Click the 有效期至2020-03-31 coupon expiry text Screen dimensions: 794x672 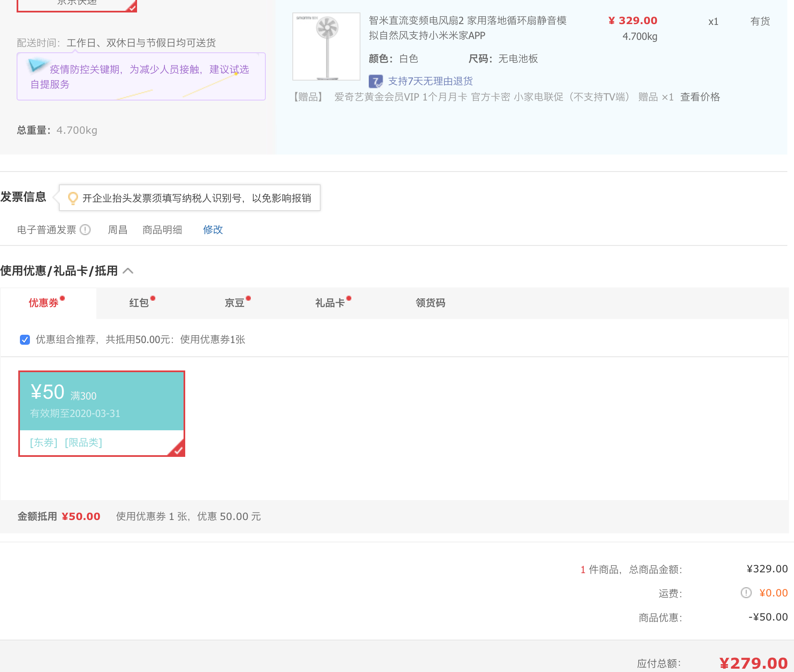[x=75, y=414]
